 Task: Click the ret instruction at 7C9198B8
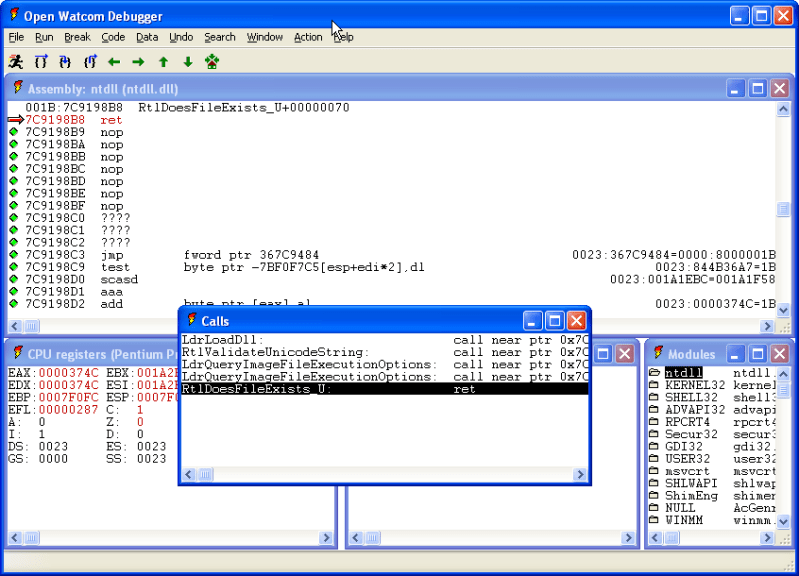pyautogui.click(x=111, y=120)
